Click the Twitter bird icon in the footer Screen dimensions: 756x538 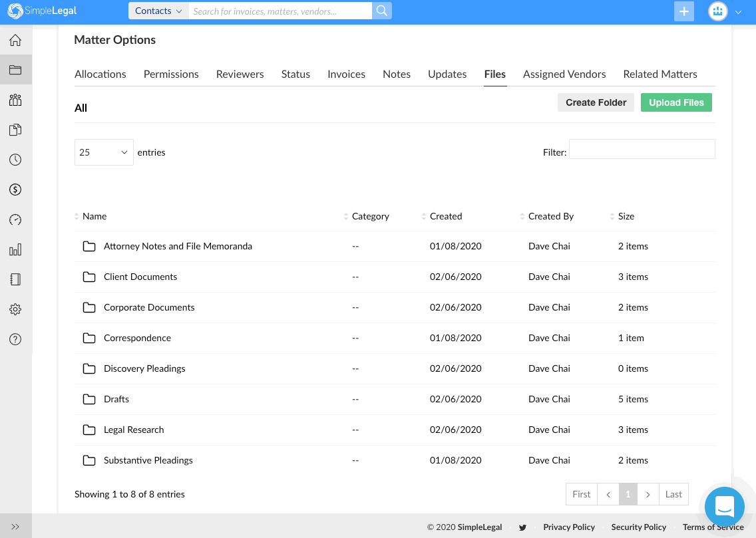coord(522,527)
